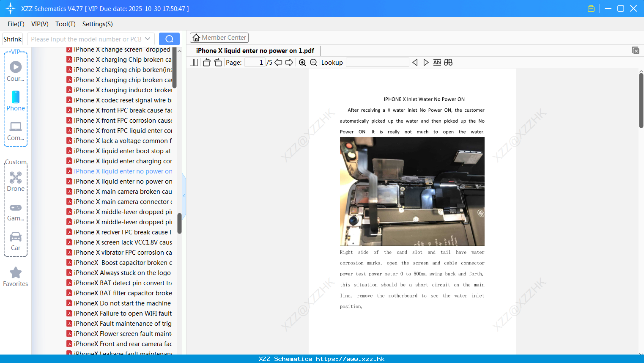644x363 pixels.
Task: Open 'iPhoneX BAT detect pin convert' file
Action: click(x=119, y=283)
